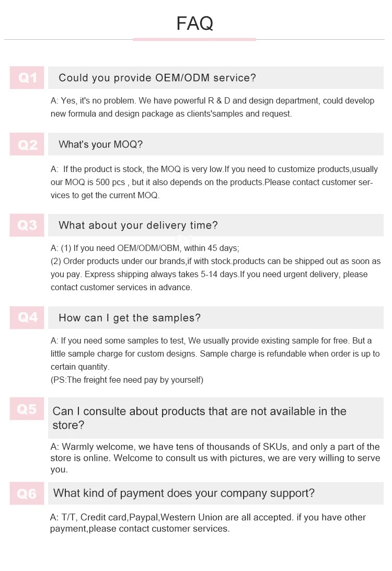
Task: Click the FAQ page title
Action: (195, 24)
